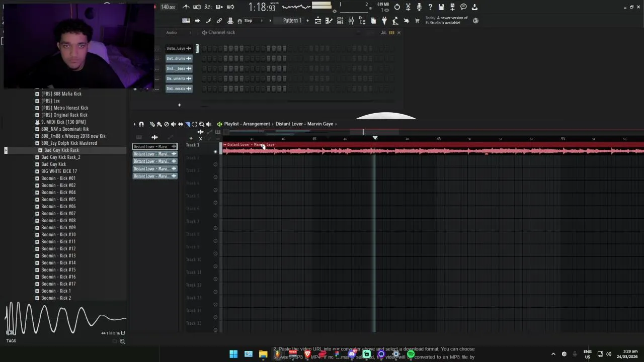Open the globe news icon
644x362 pixels.
[475, 21]
